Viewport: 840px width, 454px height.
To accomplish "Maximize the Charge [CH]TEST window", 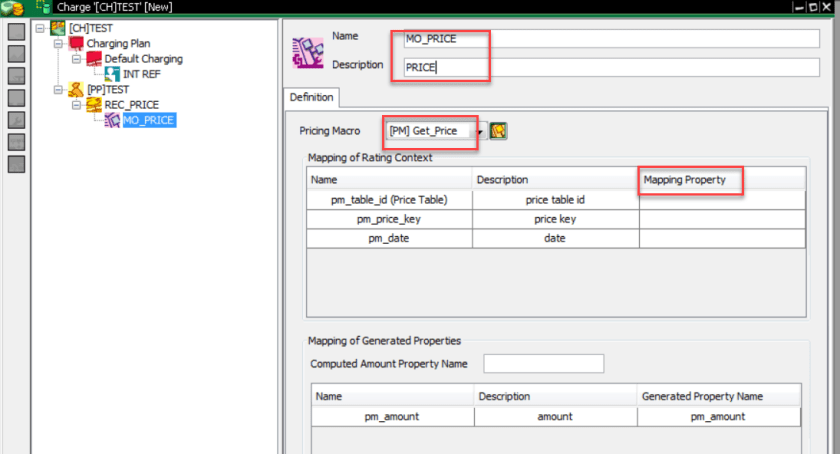I will pos(813,7).
